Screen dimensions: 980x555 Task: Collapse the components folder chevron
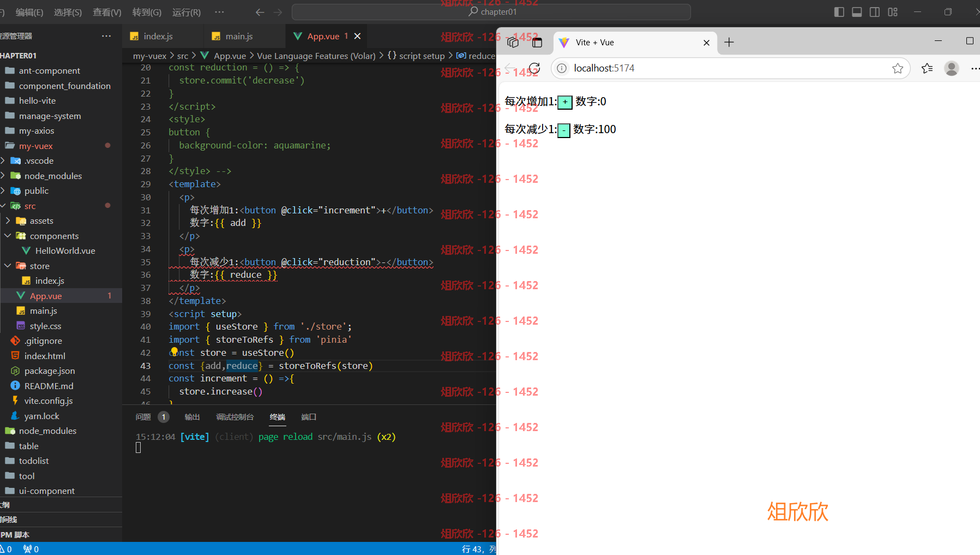[x=8, y=236]
